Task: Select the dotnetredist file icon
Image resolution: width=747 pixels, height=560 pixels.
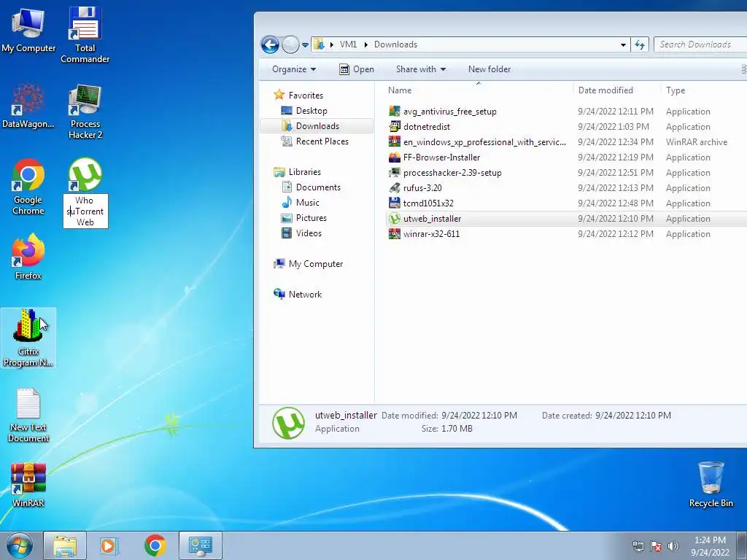Action: point(395,127)
